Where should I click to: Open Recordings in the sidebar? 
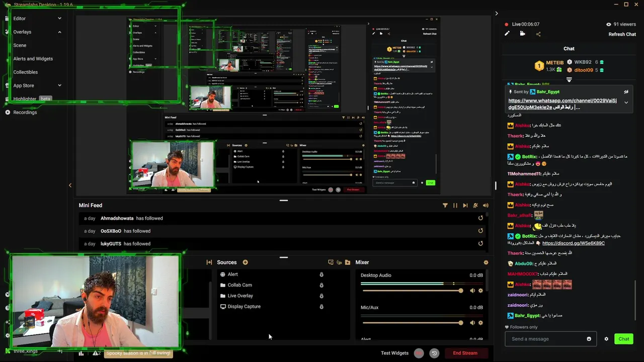tap(25, 112)
